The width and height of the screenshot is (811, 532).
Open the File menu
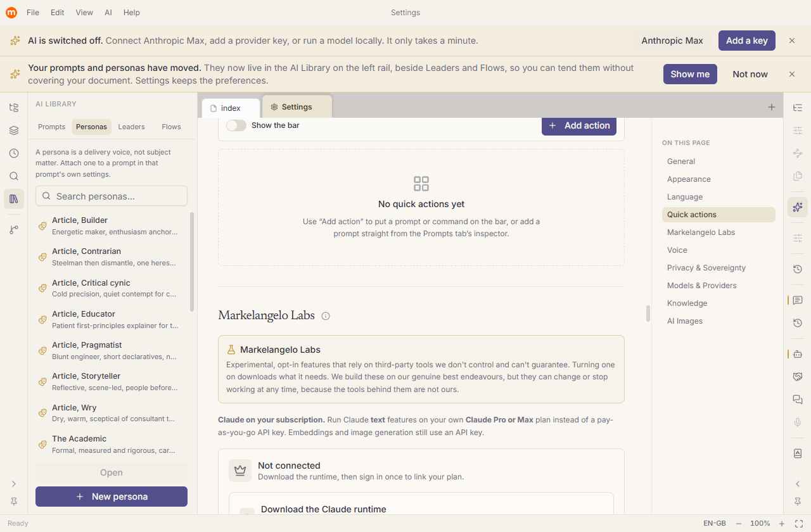tap(33, 13)
